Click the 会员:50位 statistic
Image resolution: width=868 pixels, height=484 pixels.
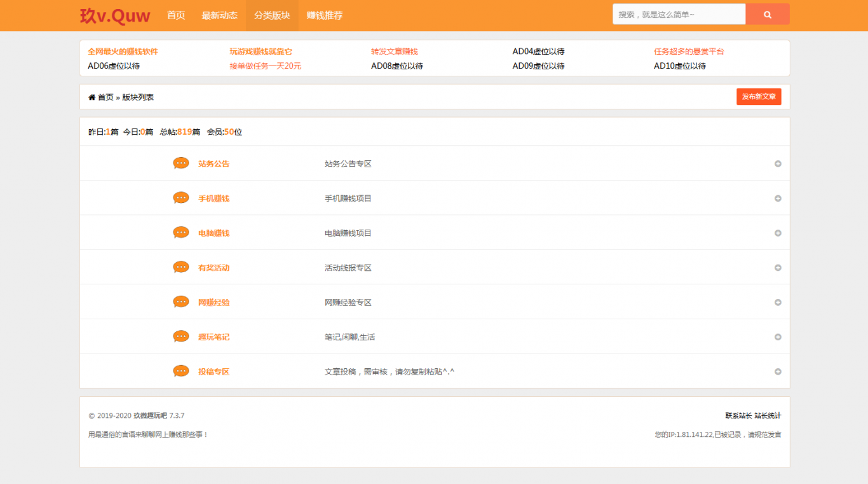(x=224, y=132)
